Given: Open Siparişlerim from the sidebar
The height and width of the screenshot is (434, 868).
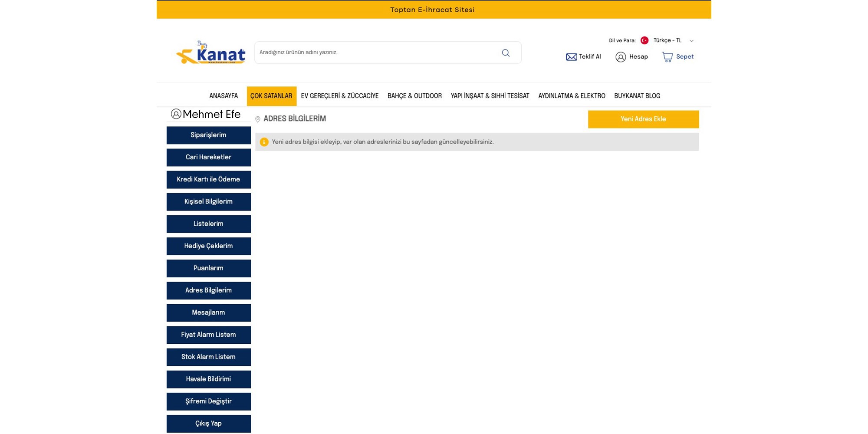Looking at the screenshot, I should pos(208,135).
